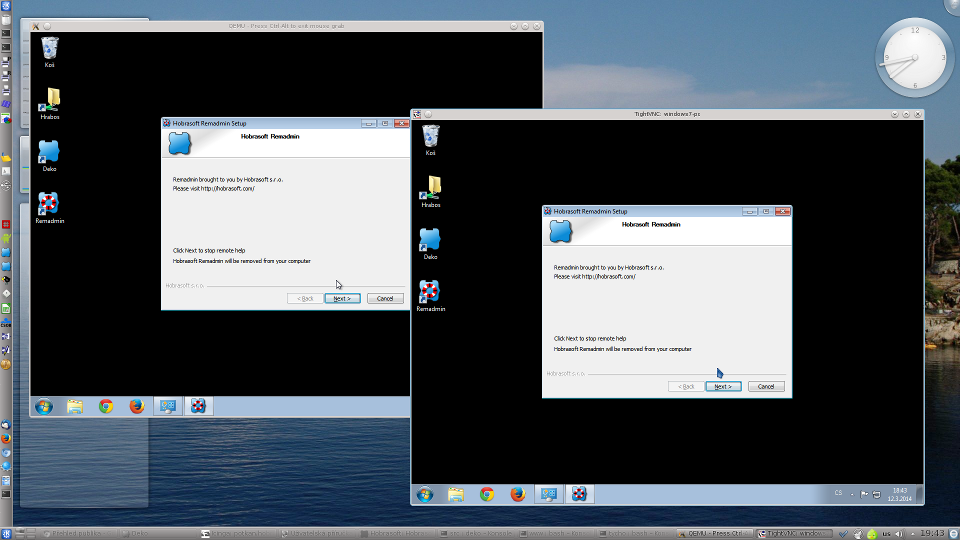The image size is (960, 540).
Task: Click Next in QEMU window Remadmin Setup
Action: tap(342, 298)
